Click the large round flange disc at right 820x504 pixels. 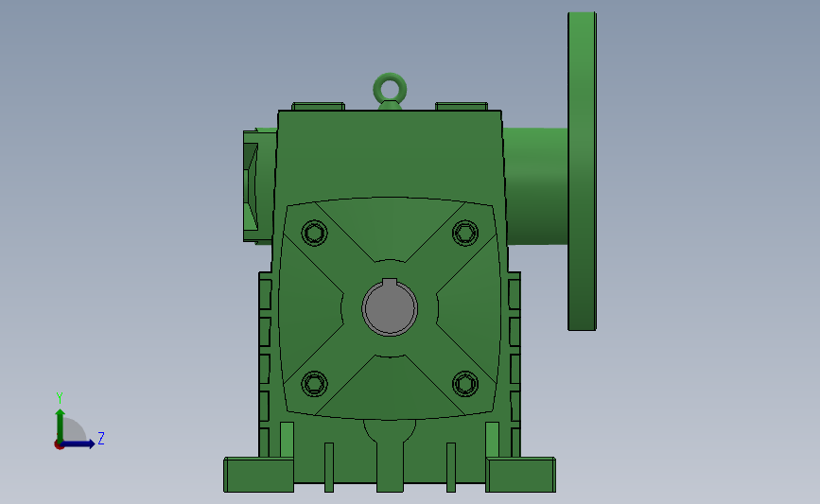[x=582, y=171]
